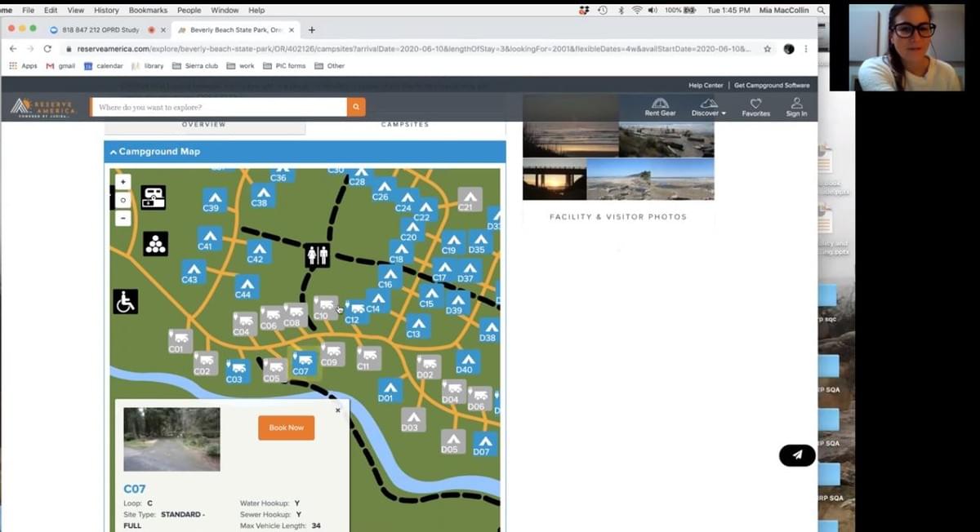Click the wheelchair accessibility icon on the map
The height and width of the screenshot is (532, 980).
tap(124, 301)
